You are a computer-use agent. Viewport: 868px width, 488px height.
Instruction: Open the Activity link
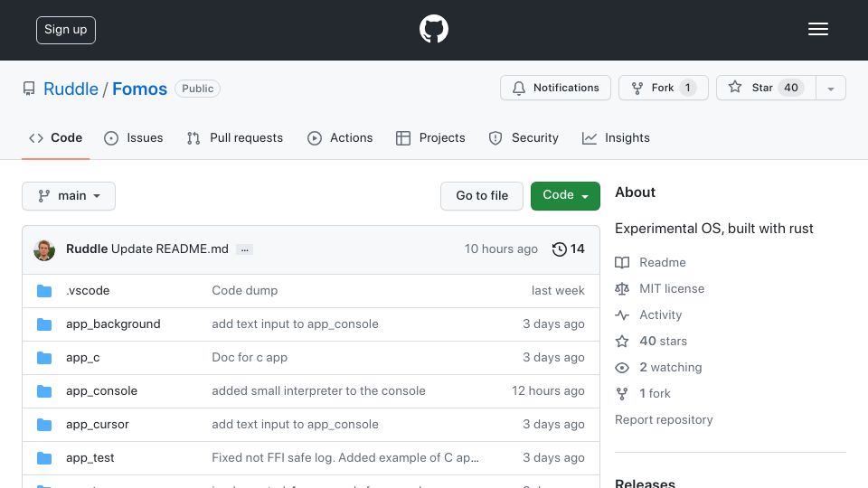tap(660, 314)
